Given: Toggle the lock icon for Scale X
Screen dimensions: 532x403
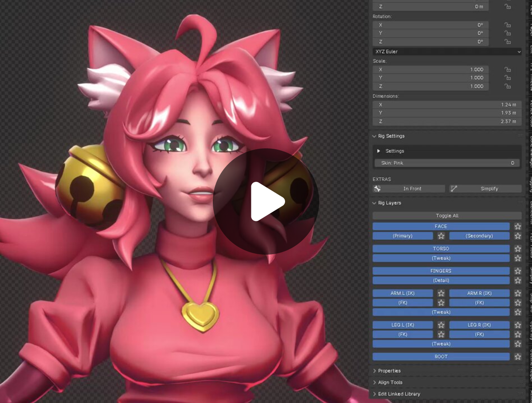Looking at the screenshot, I should point(508,70).
